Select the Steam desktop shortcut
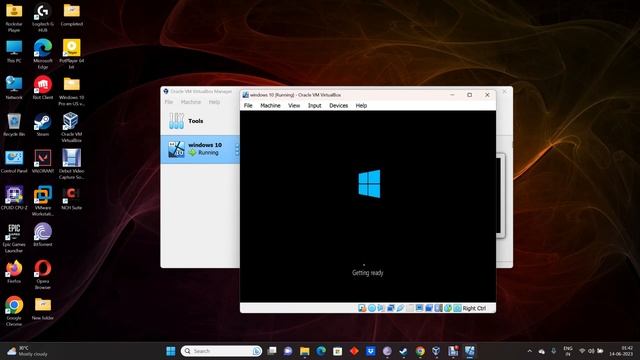The image size is (640, 360). pos(42,125)
